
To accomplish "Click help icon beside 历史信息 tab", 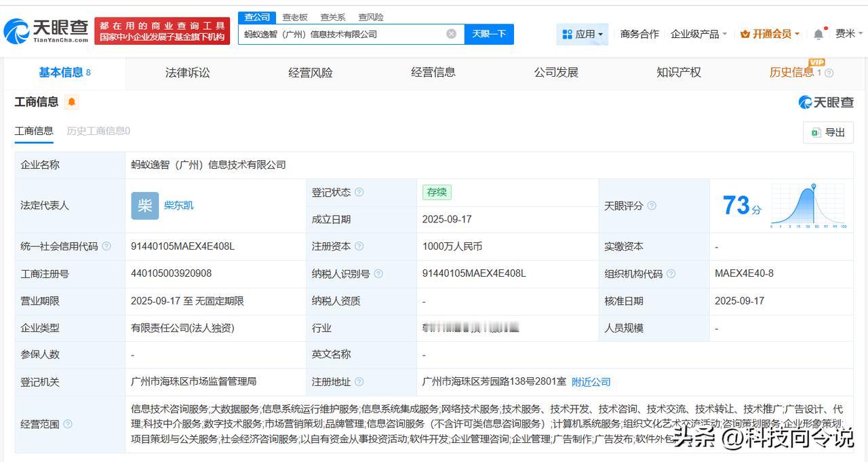I will (x=829, y=73).
